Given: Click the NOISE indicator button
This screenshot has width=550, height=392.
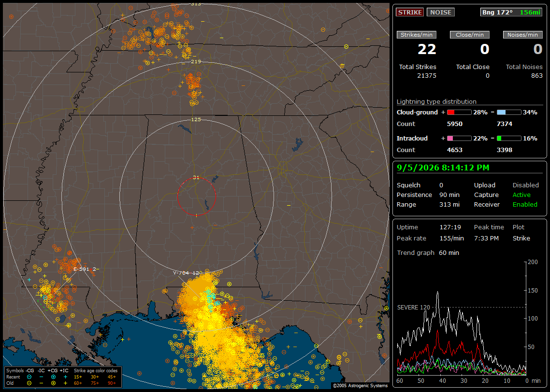Looking at the screenshot, I should [x=441, y=12].
